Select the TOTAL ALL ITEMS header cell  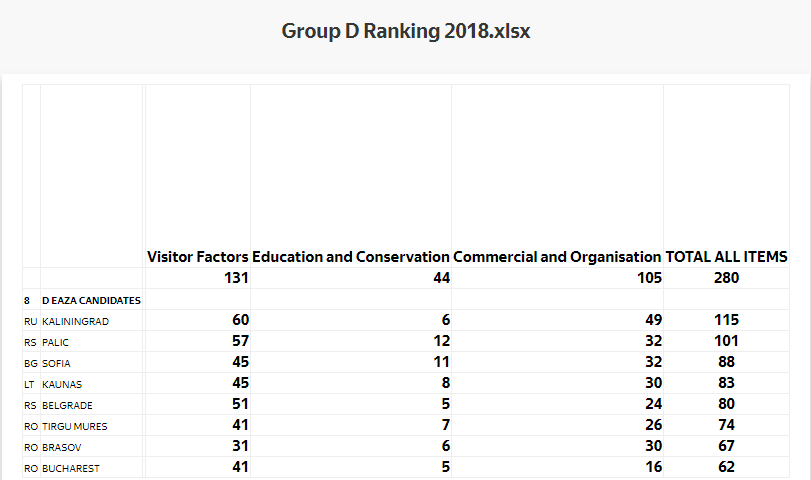[727, 257]
